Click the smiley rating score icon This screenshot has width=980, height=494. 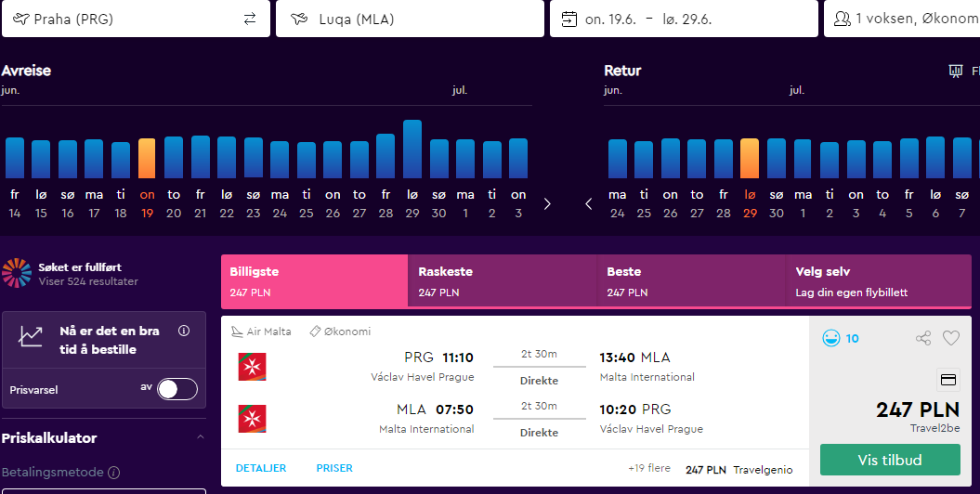pyautogui.click(x=831, y=339)
